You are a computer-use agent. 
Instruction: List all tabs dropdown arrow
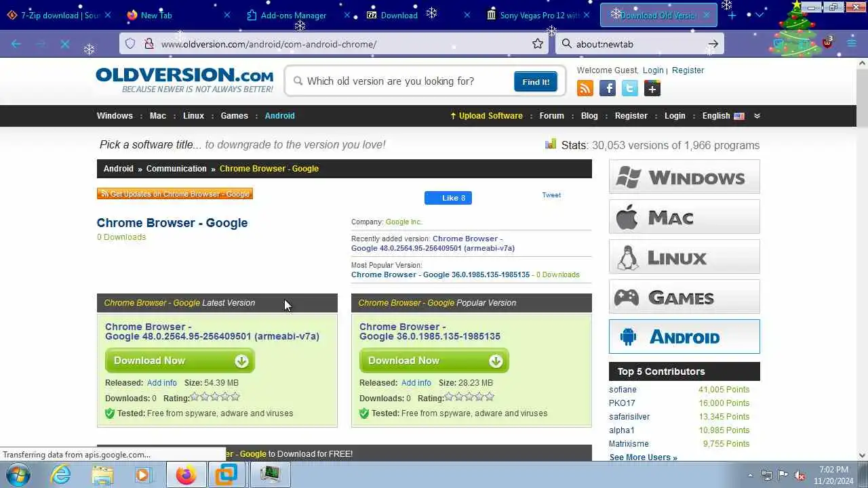point(759,15)
